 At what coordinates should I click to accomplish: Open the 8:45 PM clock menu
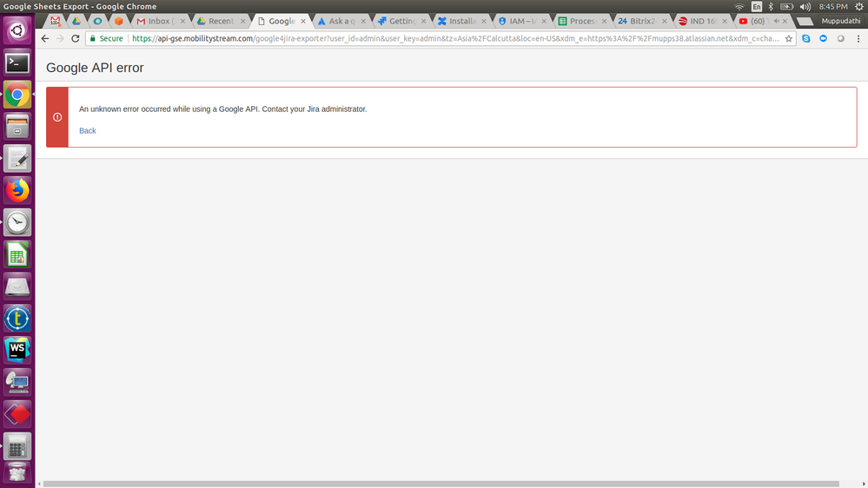coord(833,7)
